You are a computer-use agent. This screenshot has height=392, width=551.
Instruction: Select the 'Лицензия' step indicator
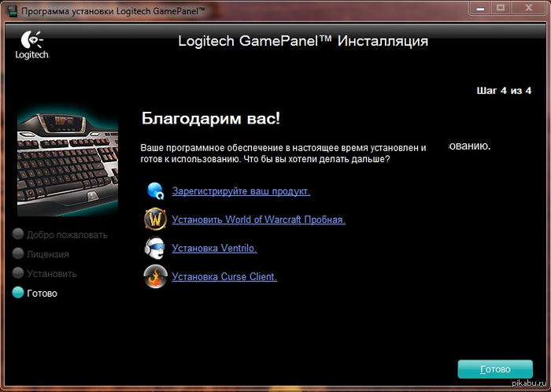tap(18, 253)
